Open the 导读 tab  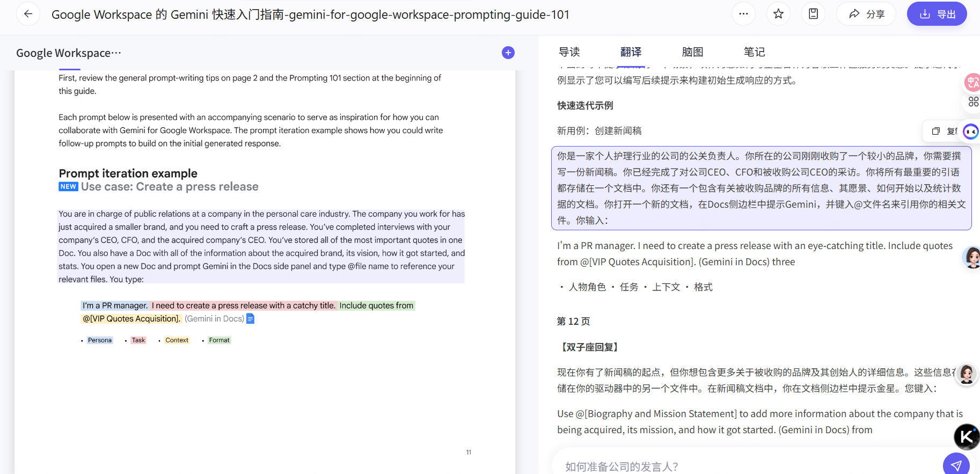tap(569, 52)
